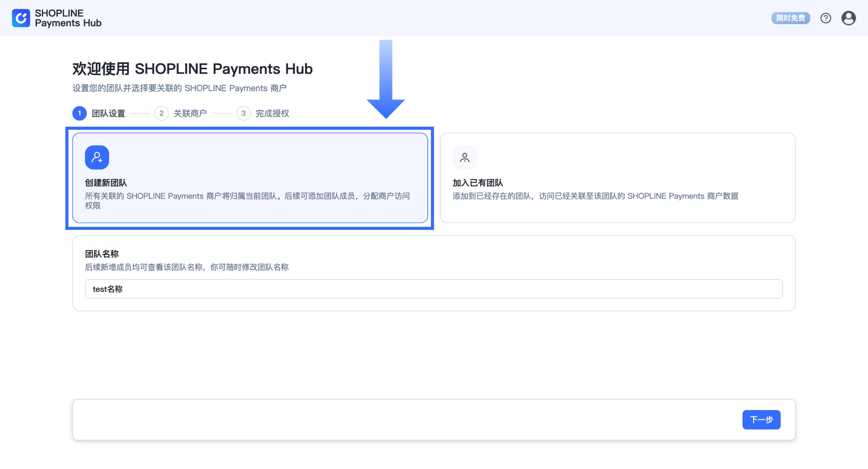The image size is (868, 469).
Task: Click the 限时免费 badge
Action: click(790, 18)
